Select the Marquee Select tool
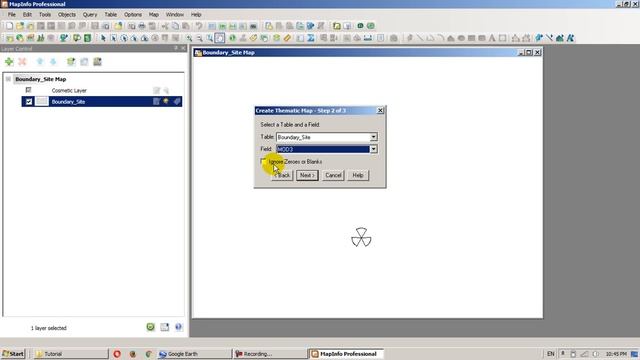 click(113, 38)
